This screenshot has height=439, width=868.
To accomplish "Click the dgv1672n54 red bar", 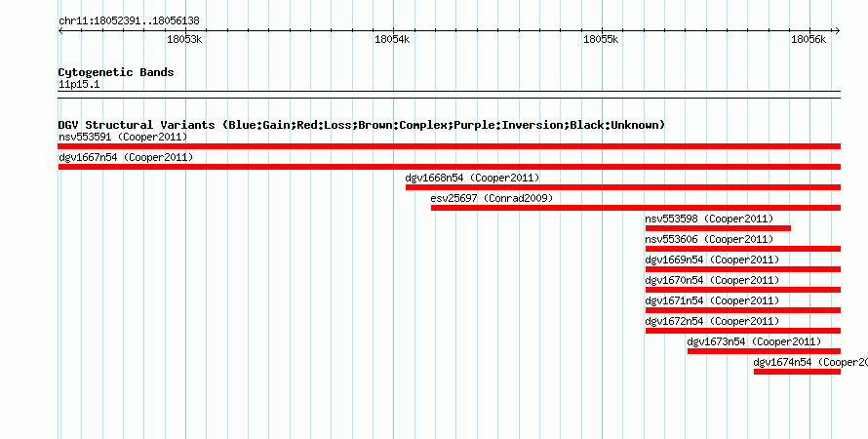I will point(743,331).
